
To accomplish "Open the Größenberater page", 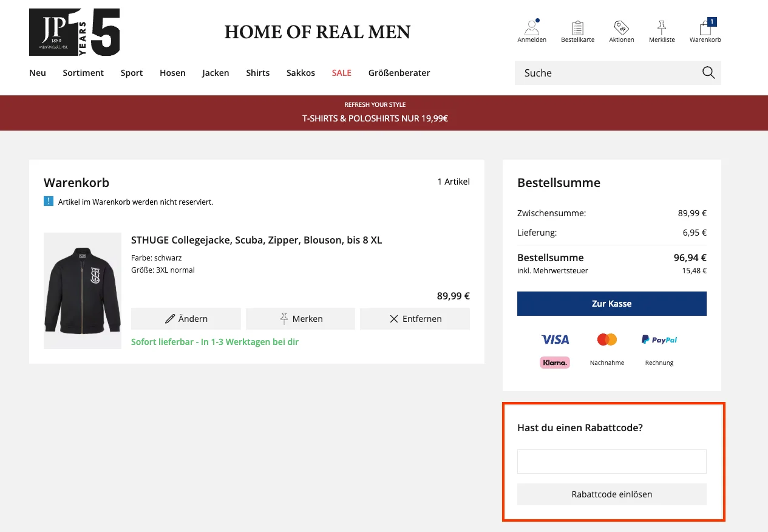I will (399, 73).
